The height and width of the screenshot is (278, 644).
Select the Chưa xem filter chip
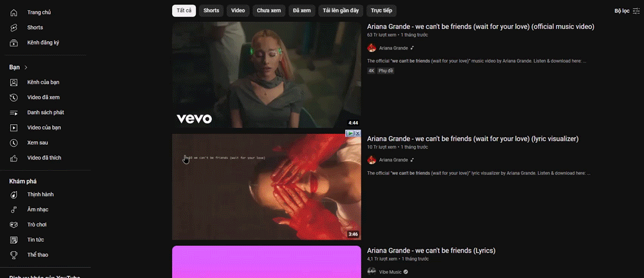269,11
